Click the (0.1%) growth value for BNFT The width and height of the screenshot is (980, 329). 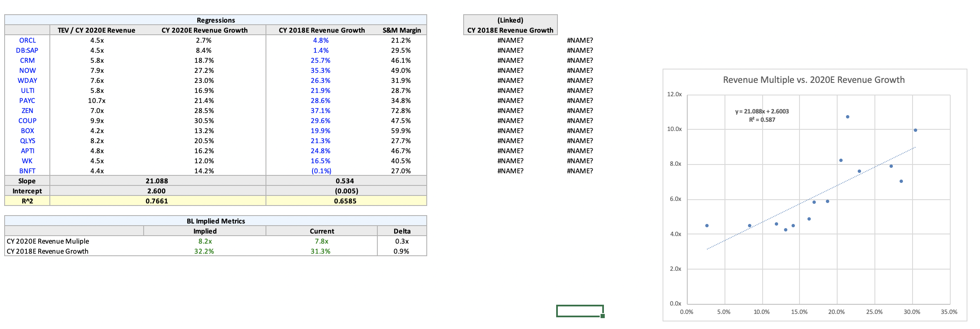[x=321, y=171]
